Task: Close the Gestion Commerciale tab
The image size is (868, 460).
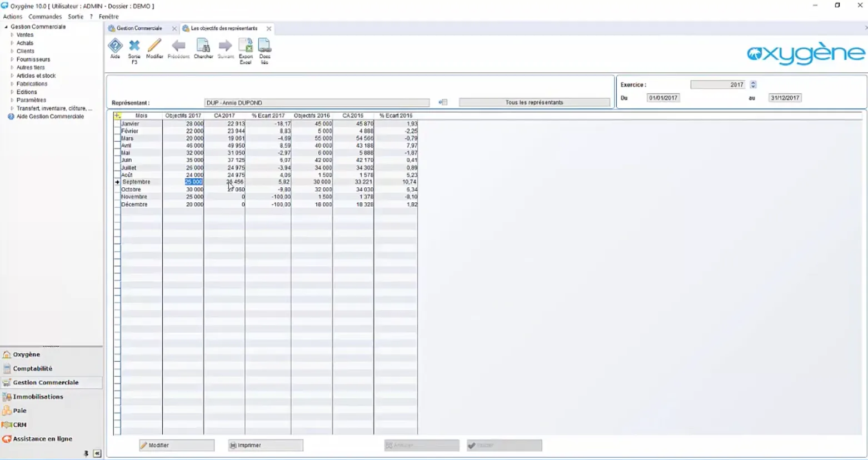Action: coord(174,28)
